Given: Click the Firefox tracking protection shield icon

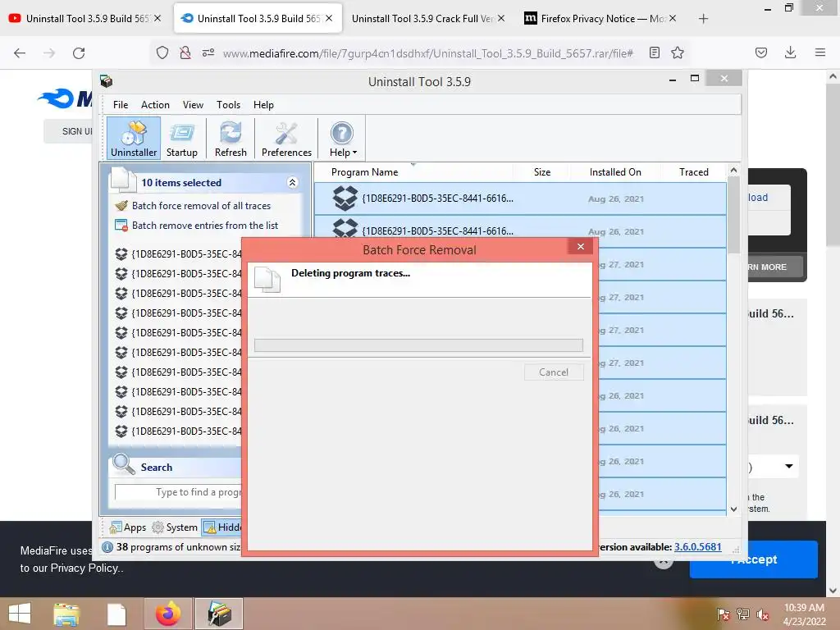Looking at the screenshot, I should tap(162, 52).
